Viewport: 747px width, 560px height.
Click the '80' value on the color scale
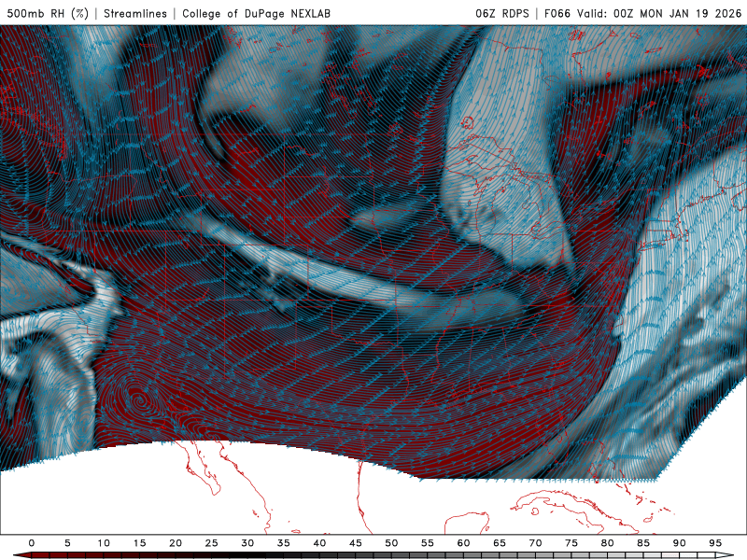coord(607,543)
